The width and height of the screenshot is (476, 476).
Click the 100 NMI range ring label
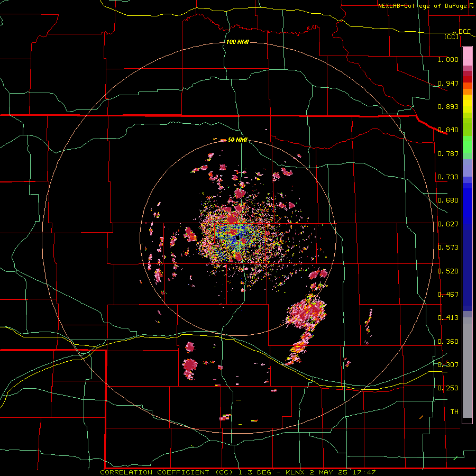tap(237, 42)
